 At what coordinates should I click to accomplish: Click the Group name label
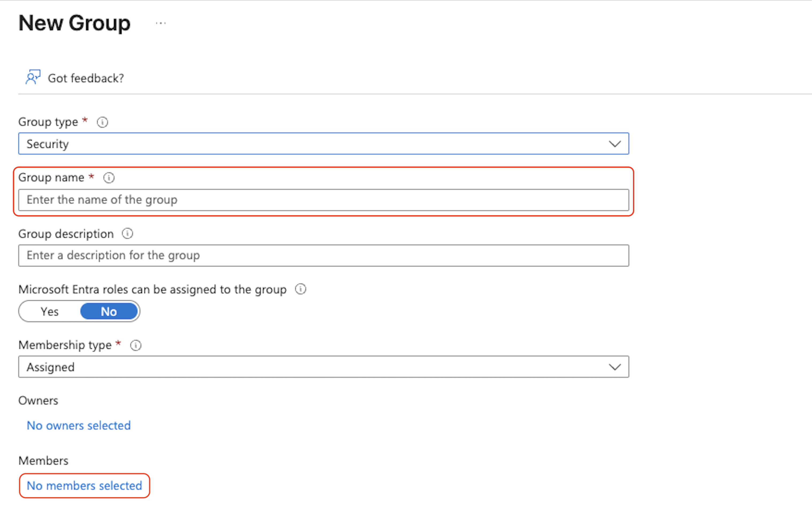(51, 177)
